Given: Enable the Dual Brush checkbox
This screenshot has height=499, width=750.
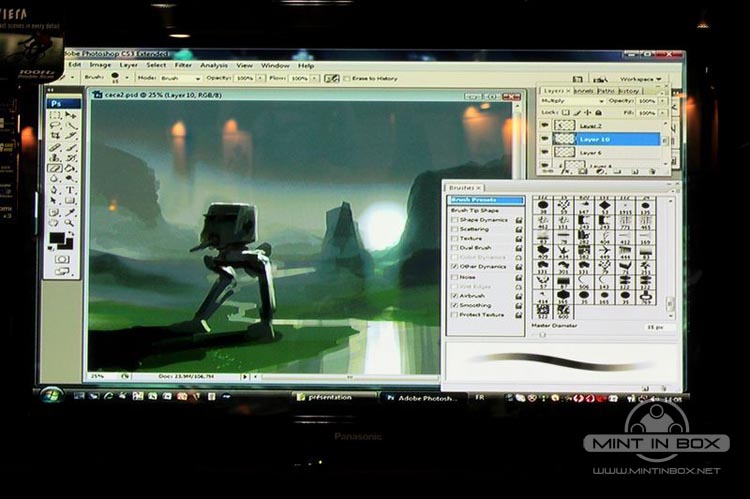Looking at the screenshot, I should (454, 248).
